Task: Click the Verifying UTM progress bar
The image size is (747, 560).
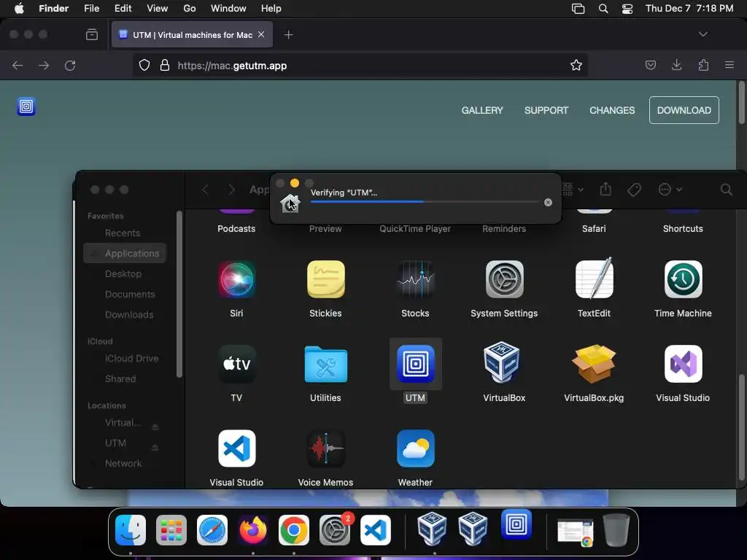Action: click(x=425, y=202)
